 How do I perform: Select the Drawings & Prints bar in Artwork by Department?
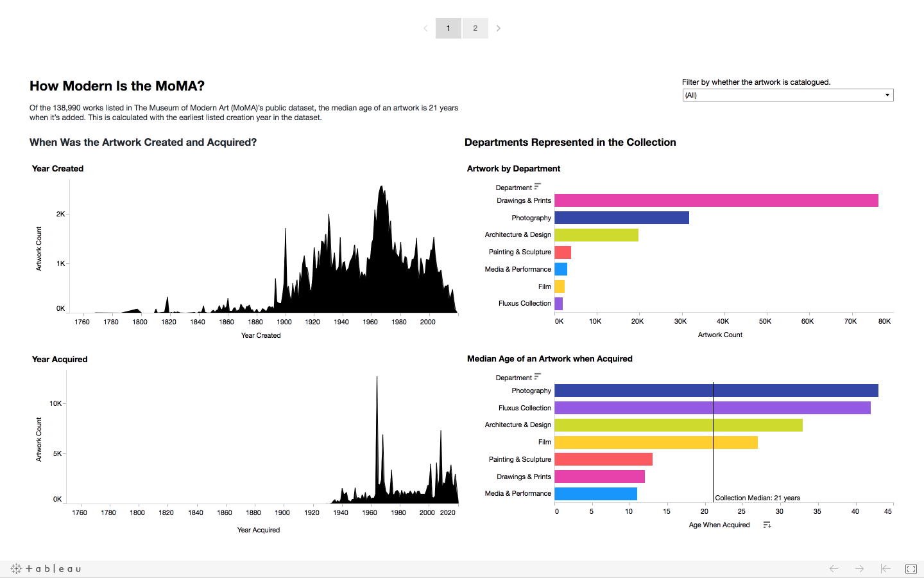(x=716, y=200)
